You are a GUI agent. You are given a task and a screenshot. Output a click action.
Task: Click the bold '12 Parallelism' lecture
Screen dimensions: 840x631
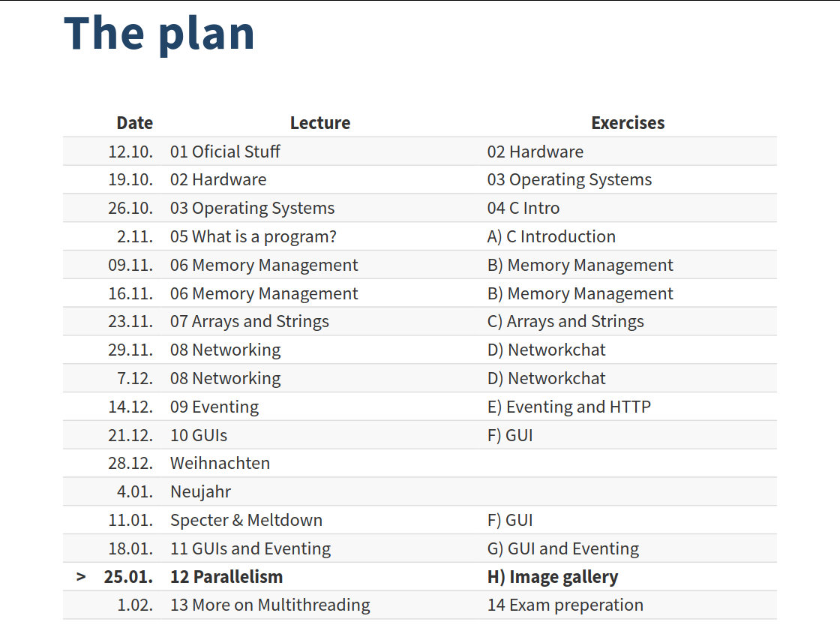tap(226, 577)
